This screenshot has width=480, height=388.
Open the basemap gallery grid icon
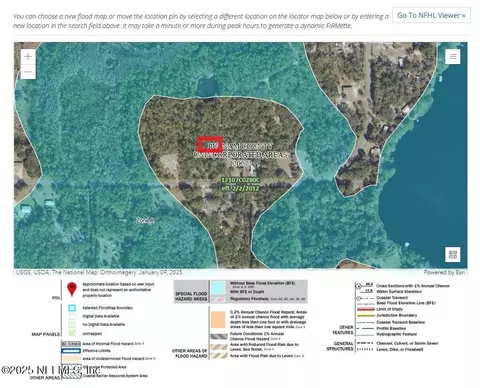pos(453,255)
